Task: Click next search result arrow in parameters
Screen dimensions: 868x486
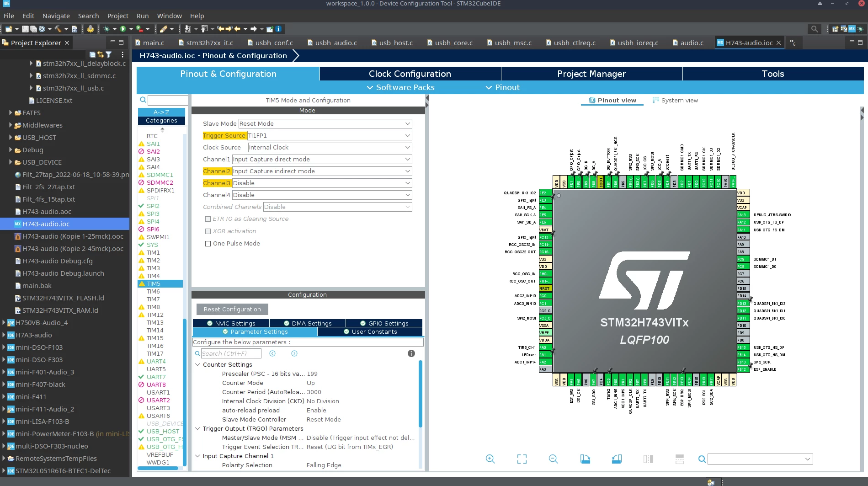Action: point(294,353)
